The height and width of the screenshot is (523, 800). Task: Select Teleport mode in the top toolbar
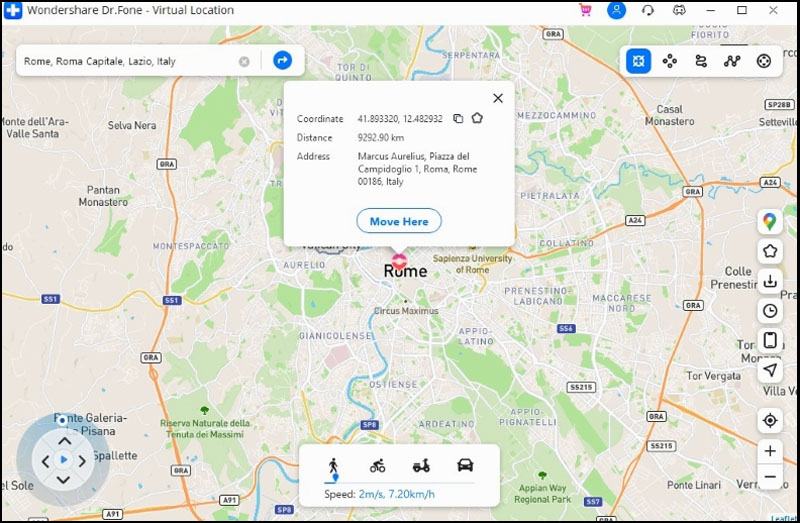tap(638, 61)
